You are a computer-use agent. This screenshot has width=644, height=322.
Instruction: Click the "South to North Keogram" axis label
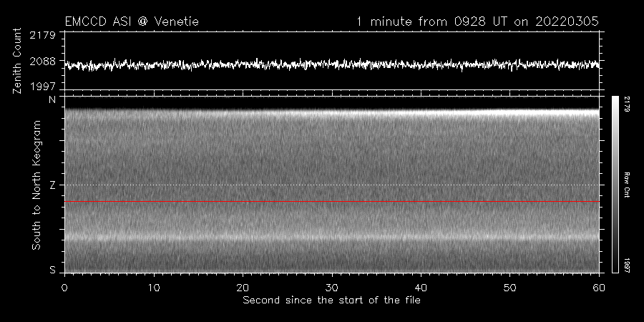36,185
